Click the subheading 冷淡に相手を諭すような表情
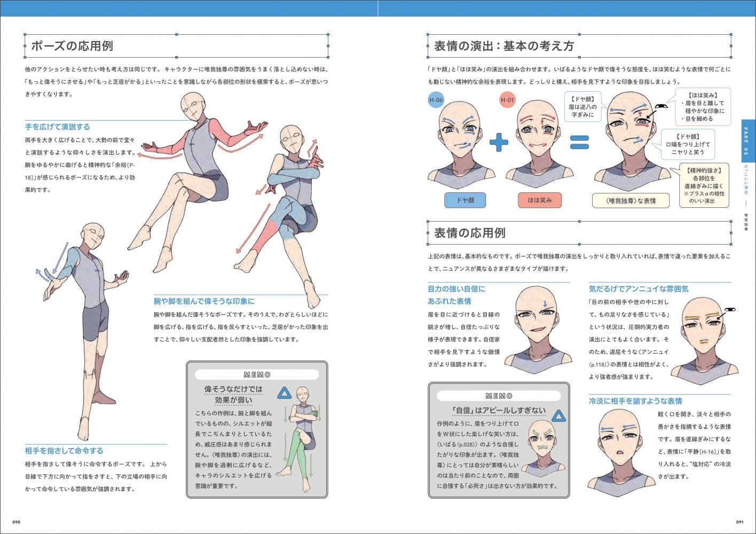This screenshot has height=534, width=756. pos(635,401)
